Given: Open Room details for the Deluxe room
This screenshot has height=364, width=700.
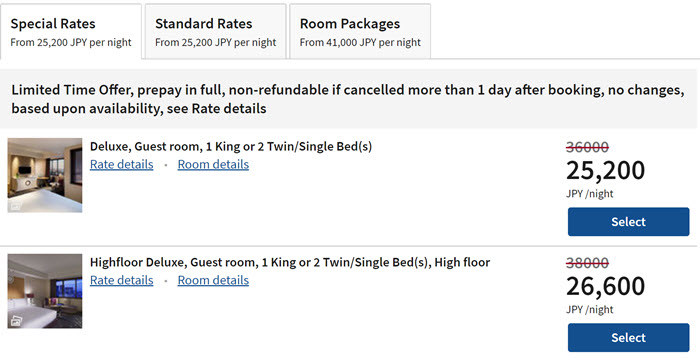Looking at the screenshot, I should [x=213, y=164].
